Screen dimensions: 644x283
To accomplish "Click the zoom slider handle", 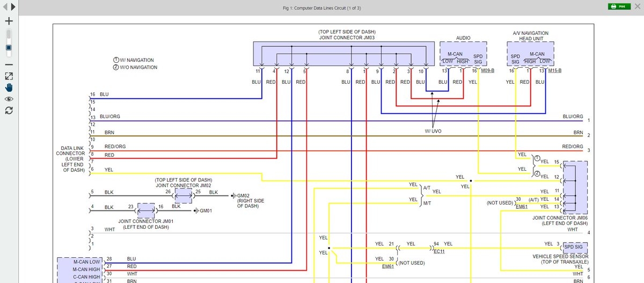I will pyautogui.click(x=9, y=47).
